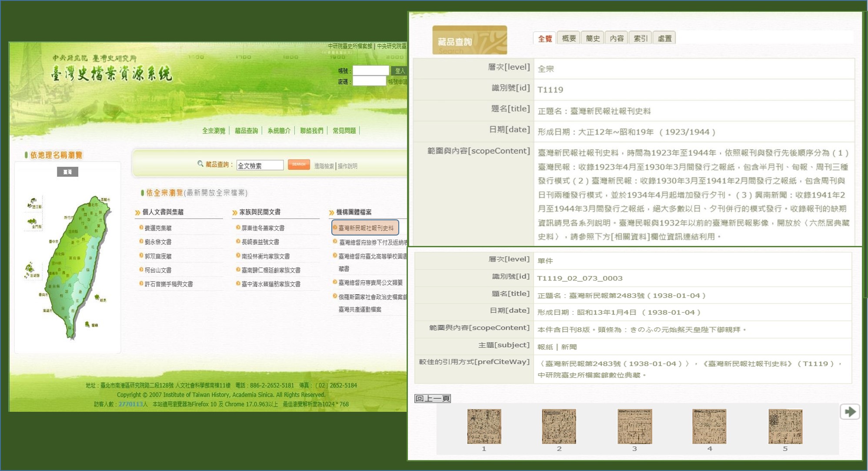Click the 報紙｜新聞 subject value
The image size is (868, 471).
pyautogui.click(x=557, y=347)
